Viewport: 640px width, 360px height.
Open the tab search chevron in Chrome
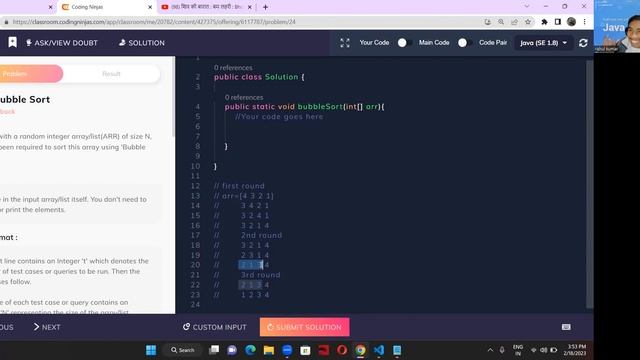point(527,7)
